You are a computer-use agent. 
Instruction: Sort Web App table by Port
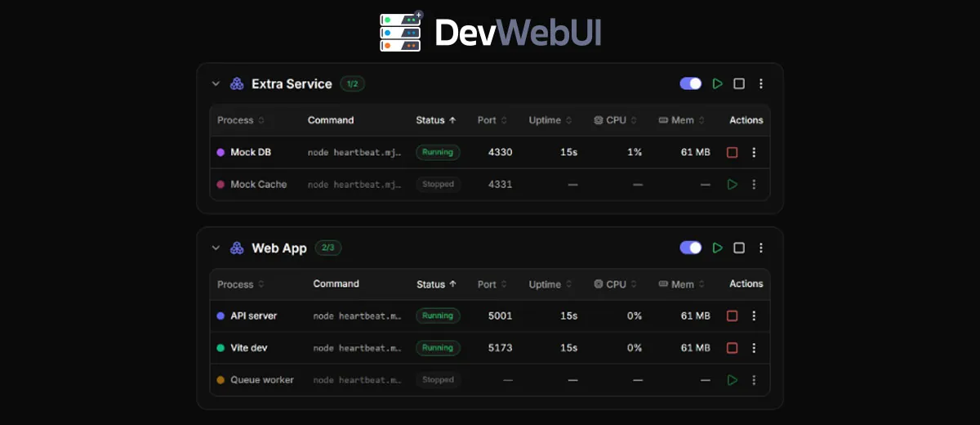coord(493,284)
